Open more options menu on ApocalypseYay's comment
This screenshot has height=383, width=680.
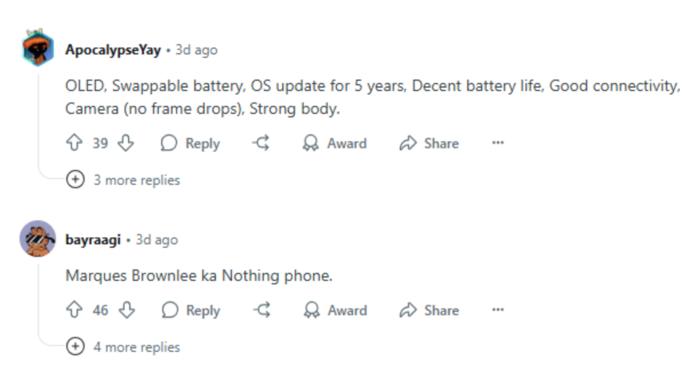pos(498,143)
